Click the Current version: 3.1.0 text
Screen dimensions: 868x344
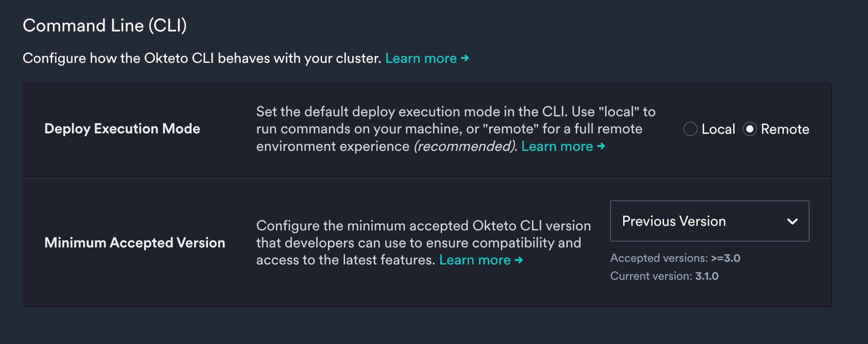point(664,276)
